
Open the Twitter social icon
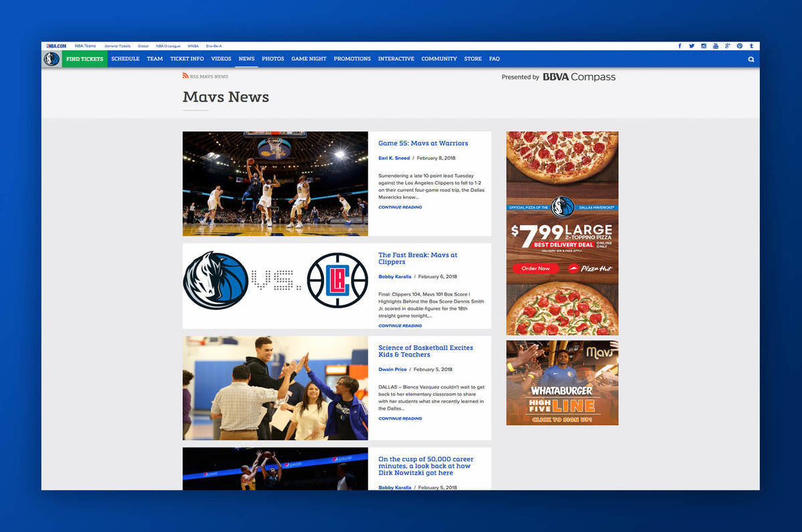pyautogui.click(x=692, y=46)
